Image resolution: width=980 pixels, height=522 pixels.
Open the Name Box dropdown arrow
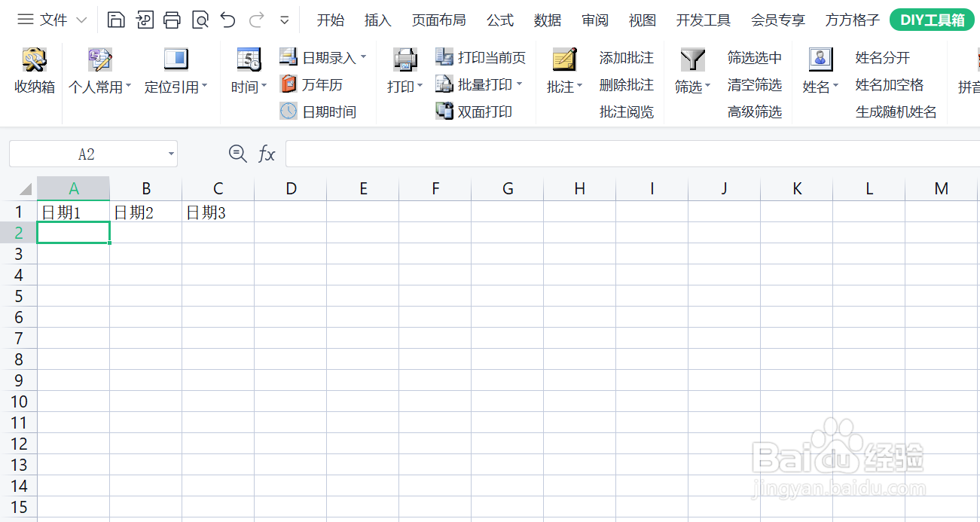[171, 154]
